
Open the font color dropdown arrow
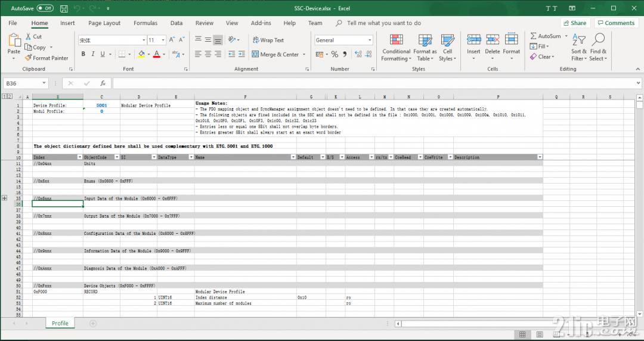tap(164, 54)
